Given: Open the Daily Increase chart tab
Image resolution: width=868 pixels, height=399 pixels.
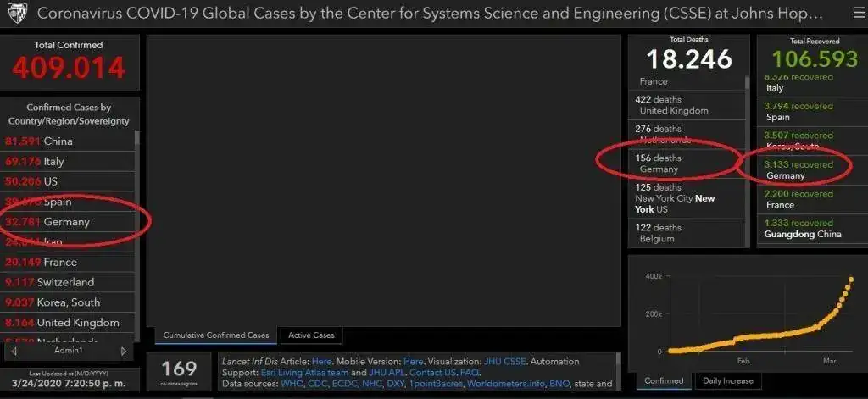Looking at the screenshot, I should point(727,381).
